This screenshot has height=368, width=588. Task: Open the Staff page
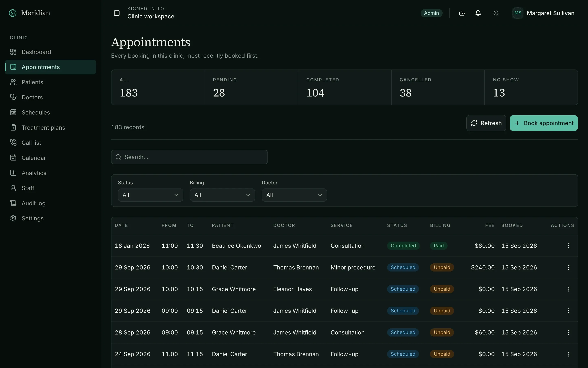(x=50, y=188)
